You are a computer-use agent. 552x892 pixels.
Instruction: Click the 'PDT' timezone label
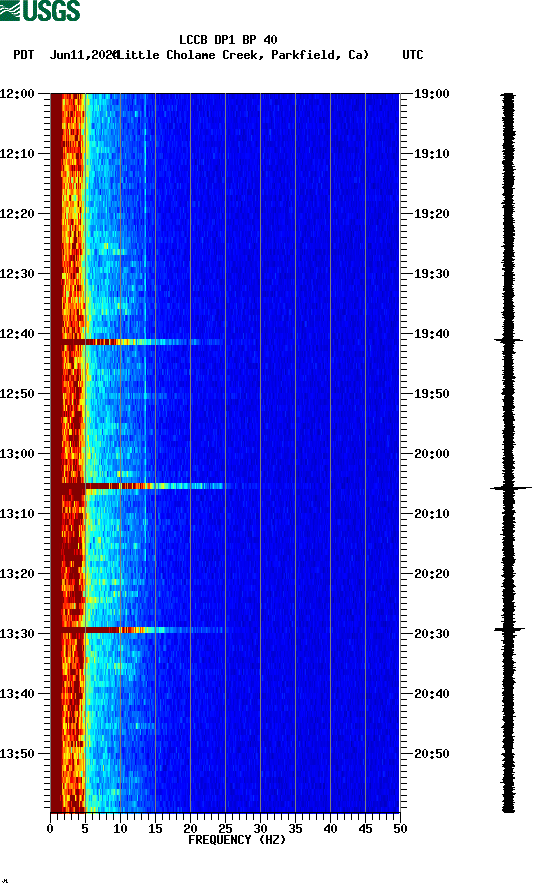[x=23, y=55]
